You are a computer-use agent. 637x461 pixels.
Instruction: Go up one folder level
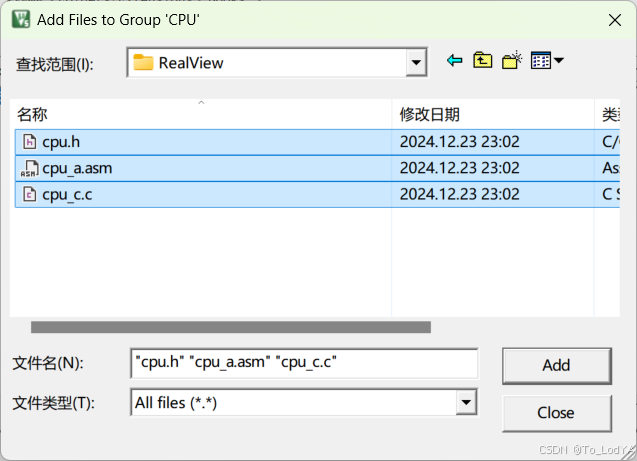pos(483,61)
